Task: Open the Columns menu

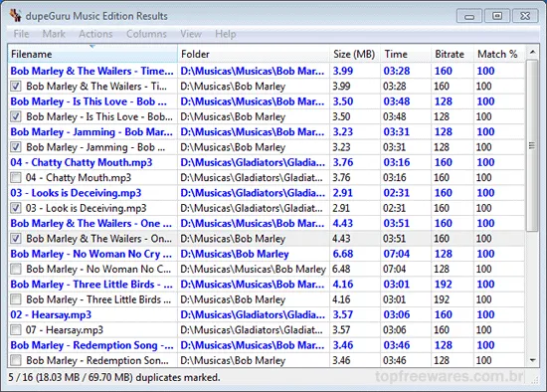Action: point(146,34)
